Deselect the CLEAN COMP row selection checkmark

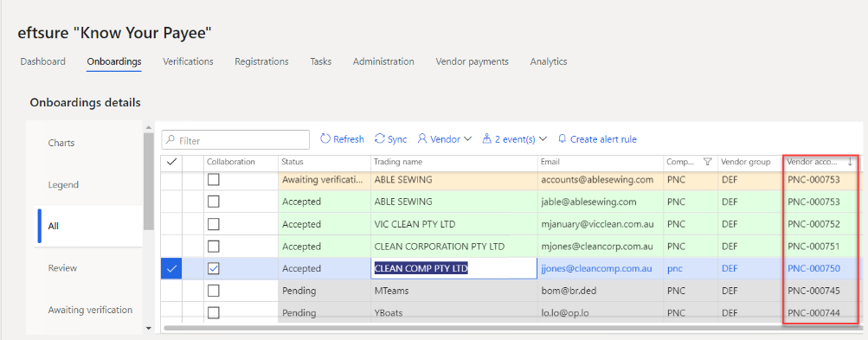[x=171, y=268]
